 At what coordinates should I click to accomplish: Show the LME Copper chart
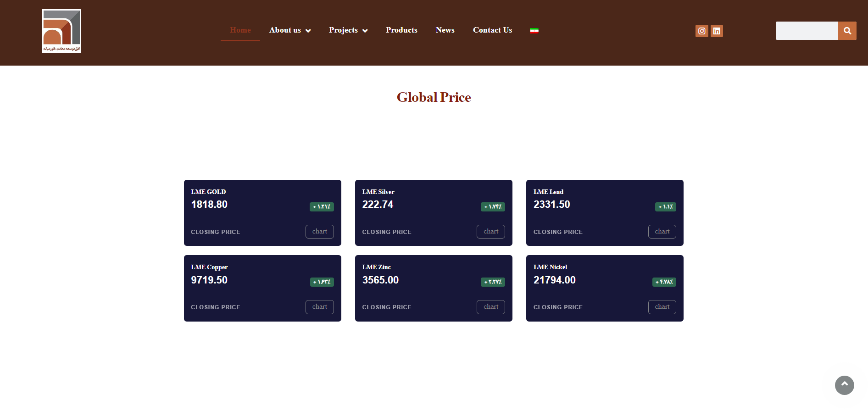(320, 307)
